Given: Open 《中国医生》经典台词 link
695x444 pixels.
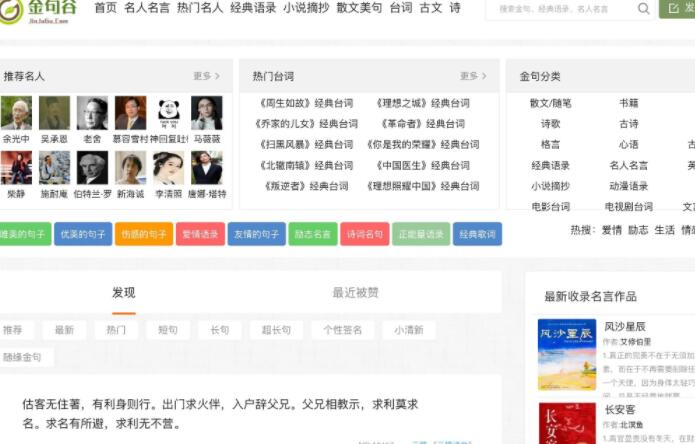Looking at the screenshot, I should pos(423,165).
